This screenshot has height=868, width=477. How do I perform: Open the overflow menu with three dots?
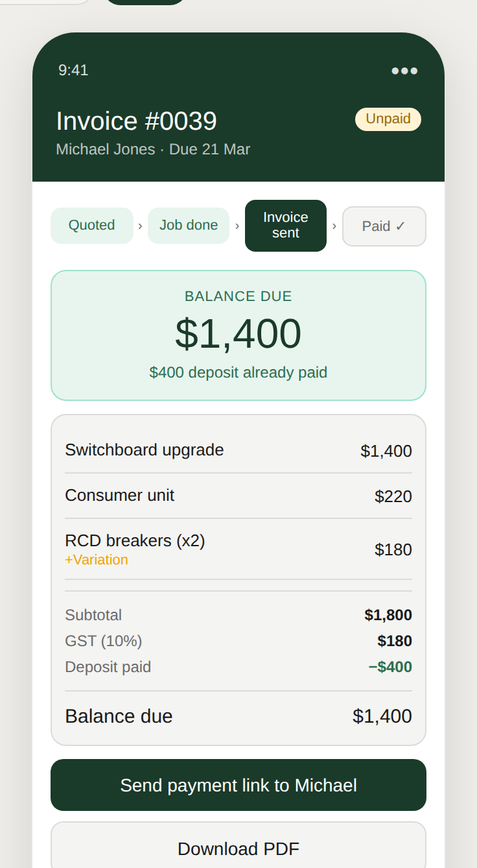coord(404,71)
